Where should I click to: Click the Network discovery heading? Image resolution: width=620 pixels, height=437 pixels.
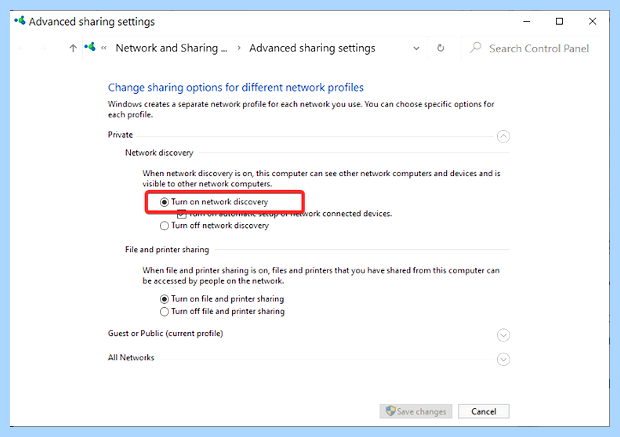(159, 152)
